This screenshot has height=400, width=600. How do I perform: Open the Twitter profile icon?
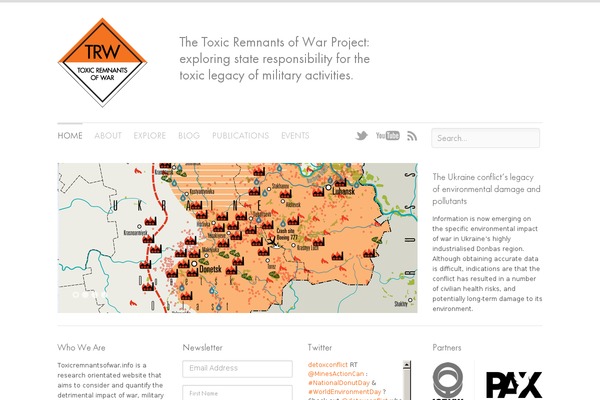[x=361, y=136]
